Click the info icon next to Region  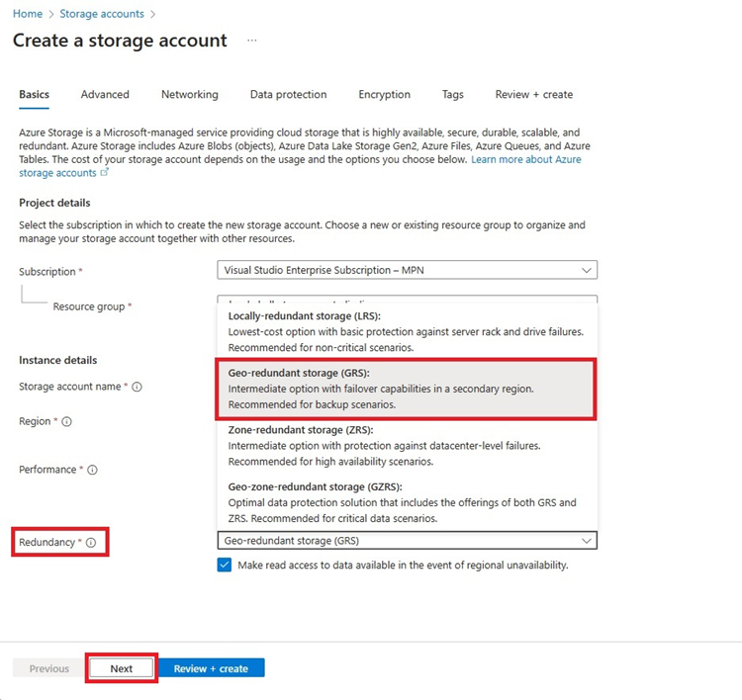point(66,421)
